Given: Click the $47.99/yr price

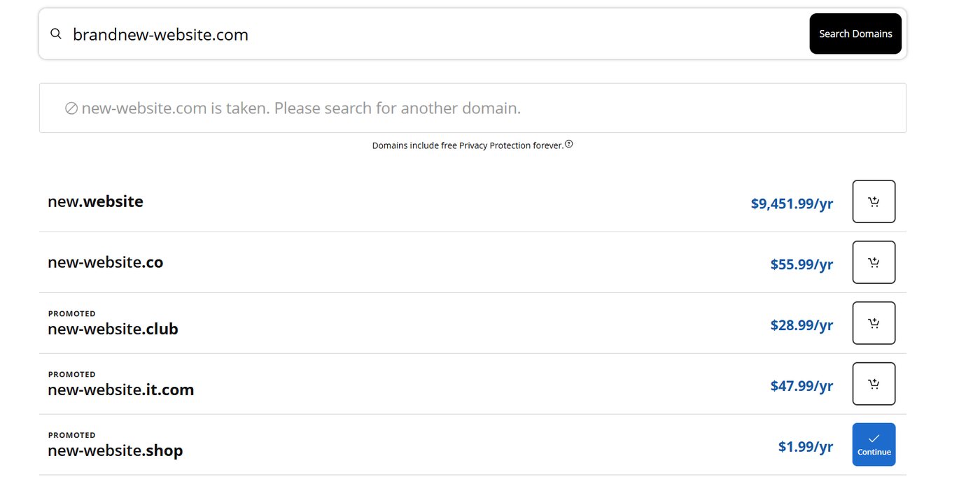Looking at the screenshot, I should click(801, 386).
